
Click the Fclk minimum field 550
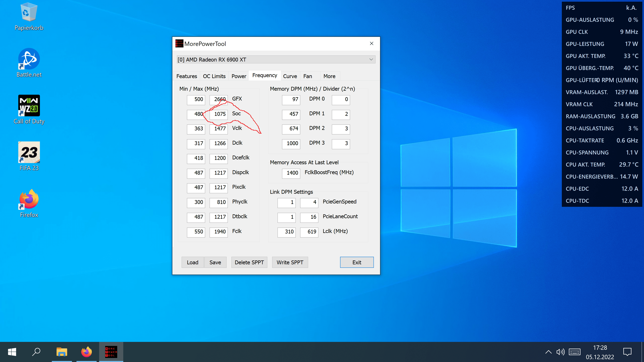click(x=196, y=232)
